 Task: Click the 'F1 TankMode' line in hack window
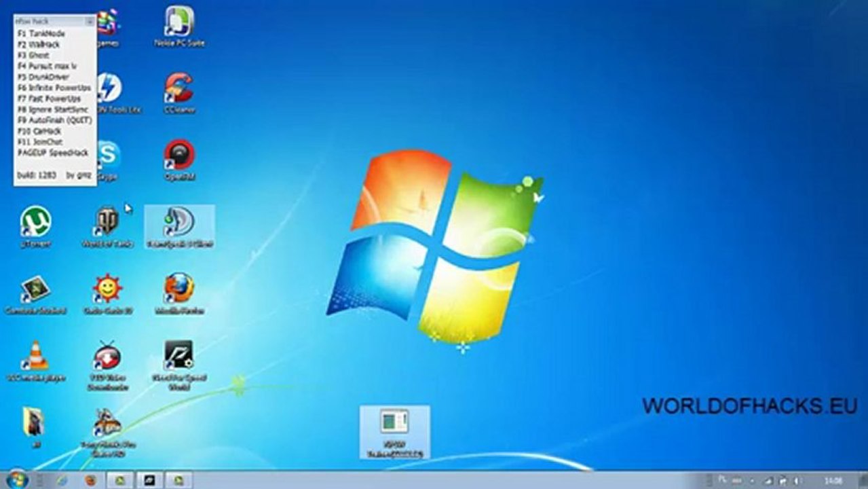coord(41,33)
